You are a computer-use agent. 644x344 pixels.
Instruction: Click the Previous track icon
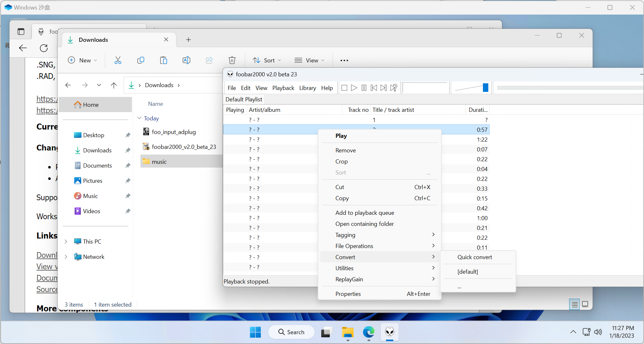[374, 88]
